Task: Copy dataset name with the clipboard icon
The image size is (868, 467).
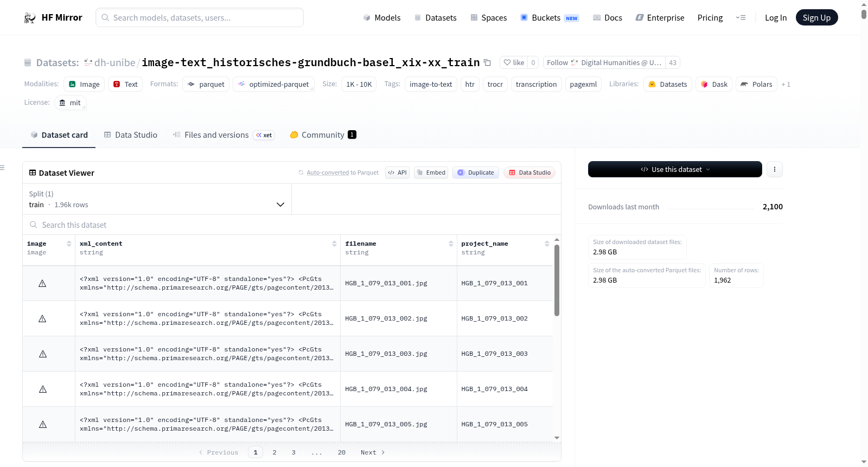Action: [487, 62]
